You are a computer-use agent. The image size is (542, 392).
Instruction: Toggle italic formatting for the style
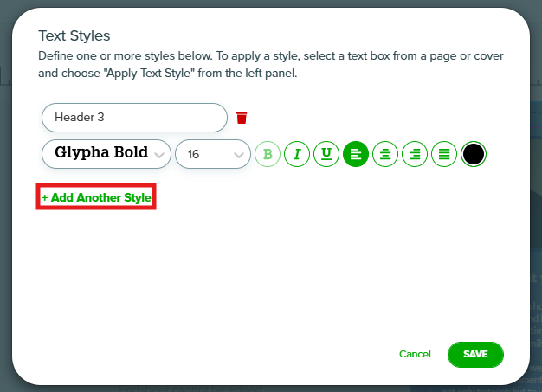(297, 154)
